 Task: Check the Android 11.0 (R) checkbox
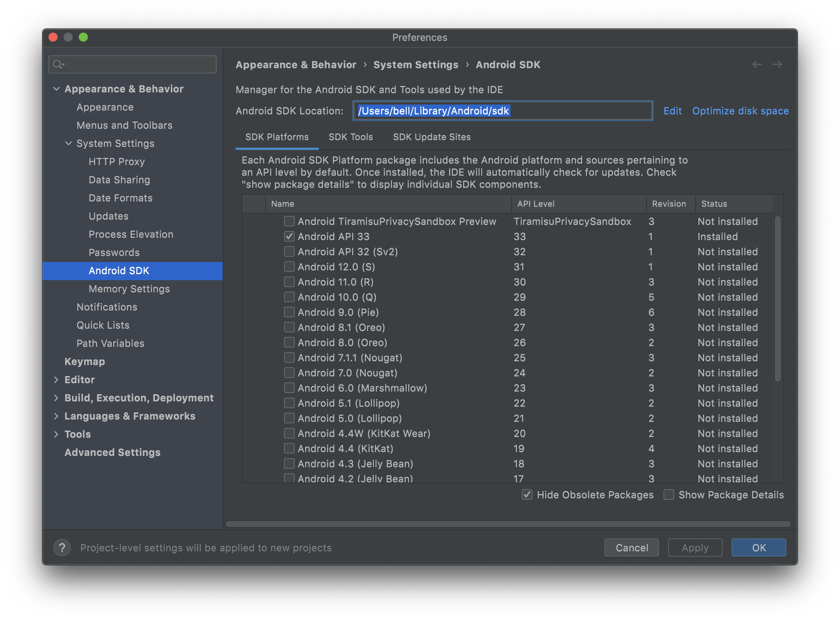[x=289, y=282]
